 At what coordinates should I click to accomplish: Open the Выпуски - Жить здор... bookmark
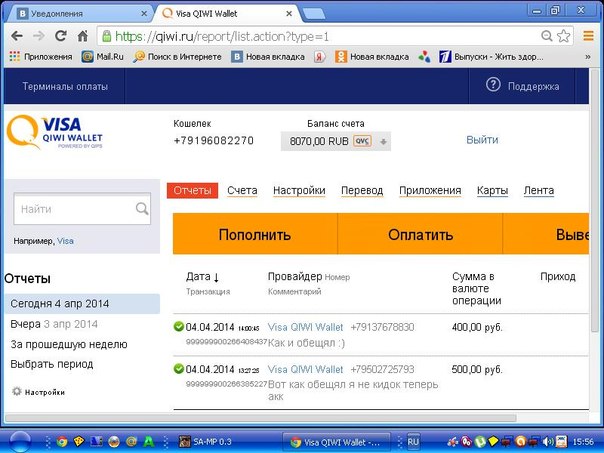tap(491, 57)
